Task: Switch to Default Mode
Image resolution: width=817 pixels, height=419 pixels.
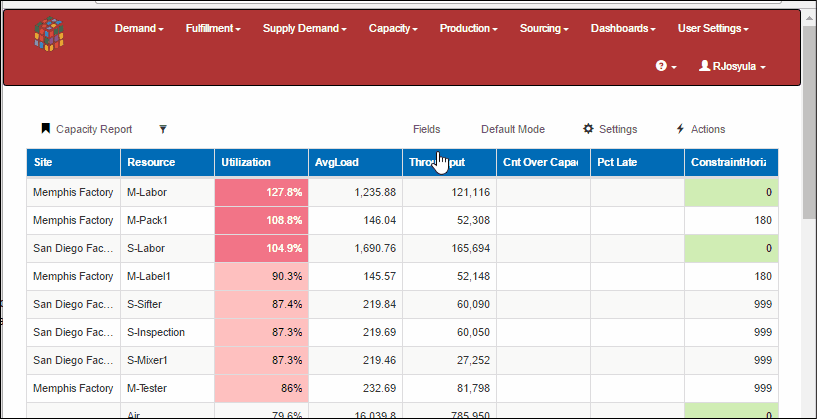Action: tap(512, 129)
